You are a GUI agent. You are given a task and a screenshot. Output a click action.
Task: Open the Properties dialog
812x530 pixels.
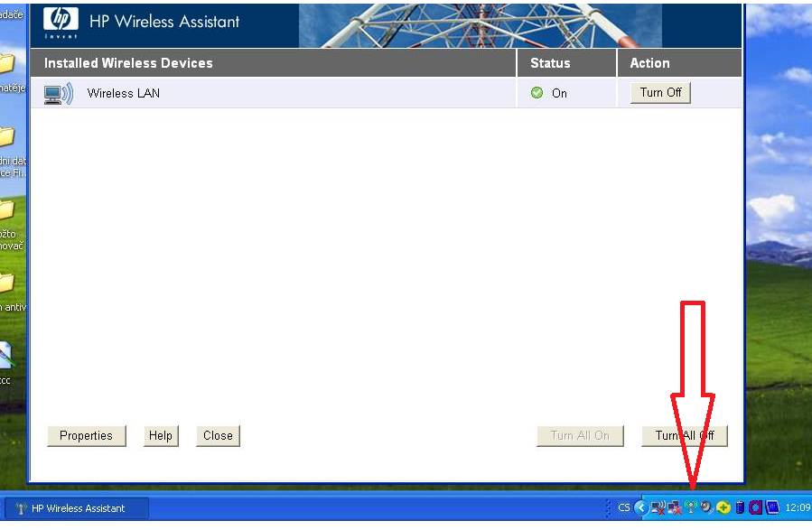(87, 436)
